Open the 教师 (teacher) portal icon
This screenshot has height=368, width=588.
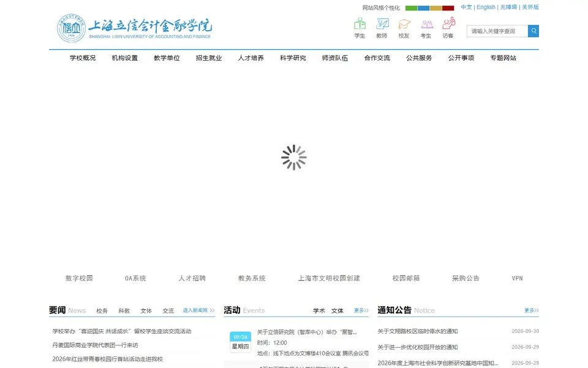click(382, 28)
